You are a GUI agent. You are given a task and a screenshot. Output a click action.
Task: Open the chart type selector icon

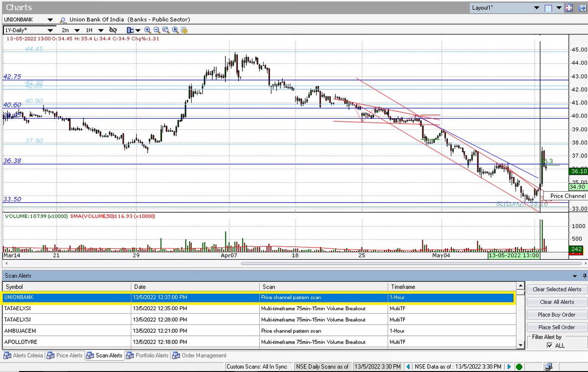coord(130,30)
